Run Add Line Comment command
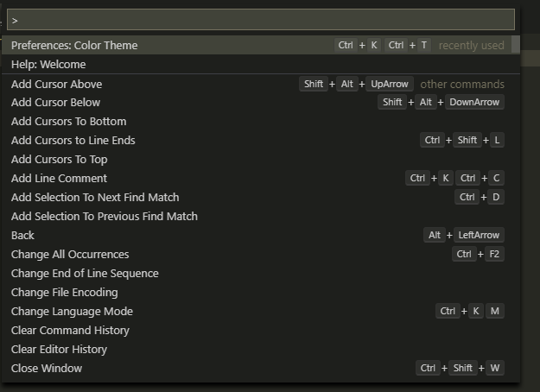This screenshot has width=540, height=392. 261,178
